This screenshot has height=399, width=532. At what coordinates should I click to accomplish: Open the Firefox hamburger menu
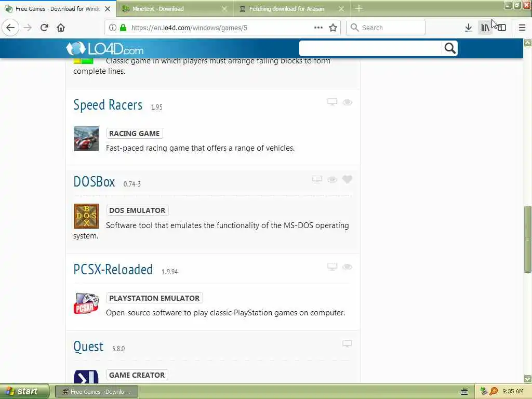tap(522, 28)
